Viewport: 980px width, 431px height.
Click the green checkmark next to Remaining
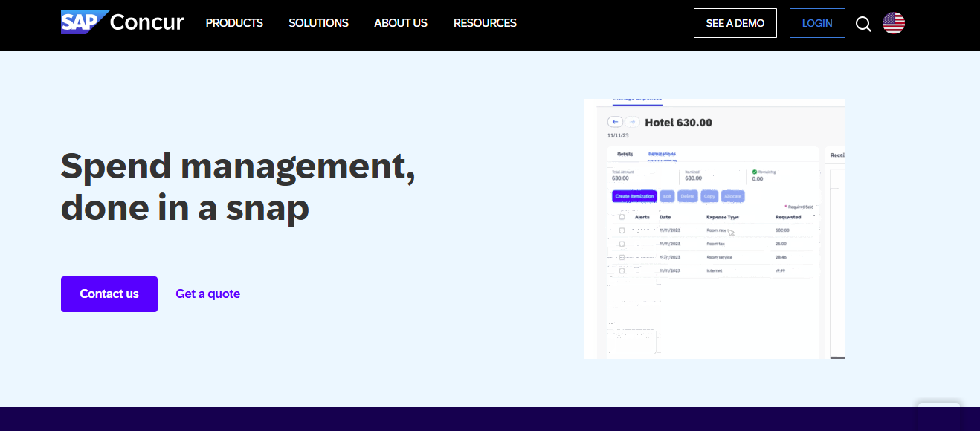[x=754, y=172]
